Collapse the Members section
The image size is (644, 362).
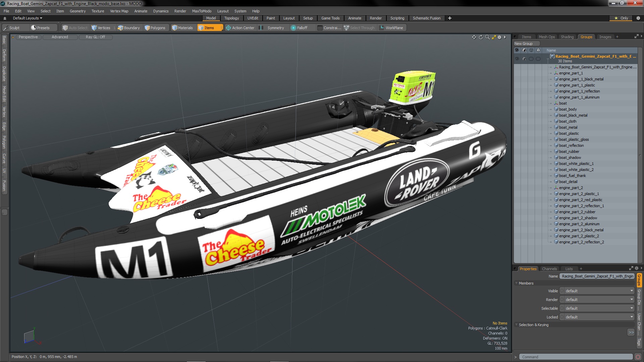pyautogui.click(x=517, y=283)
